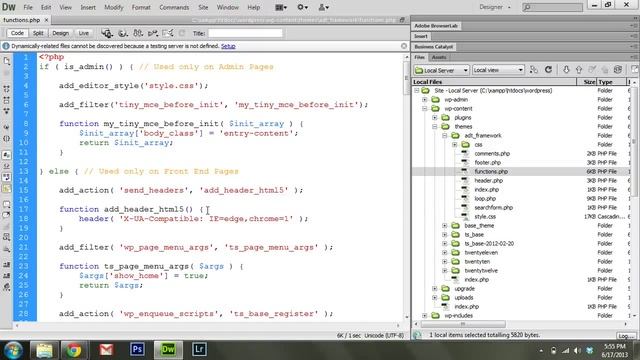The image size is (640, 360).
Task: Click the document Title input field
Action: [245, 33]
